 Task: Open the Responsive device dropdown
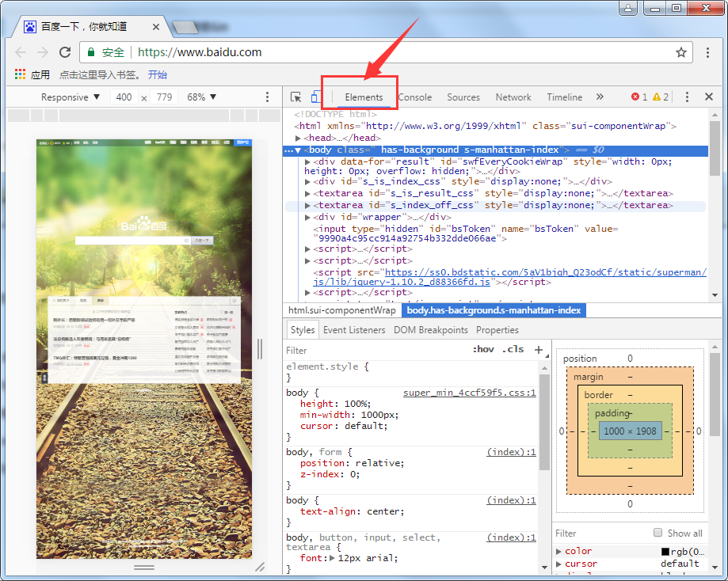[x=71, y=97]
